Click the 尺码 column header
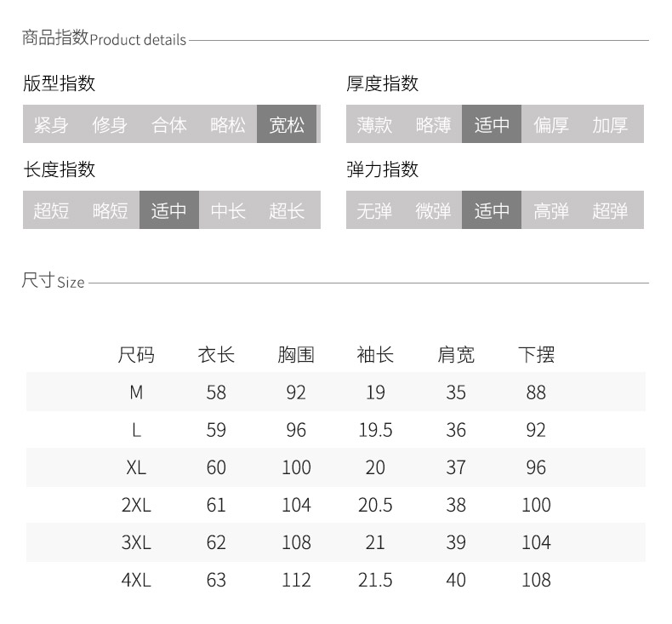The width and height of the screenshot is (672, 624). coord(136,354)
